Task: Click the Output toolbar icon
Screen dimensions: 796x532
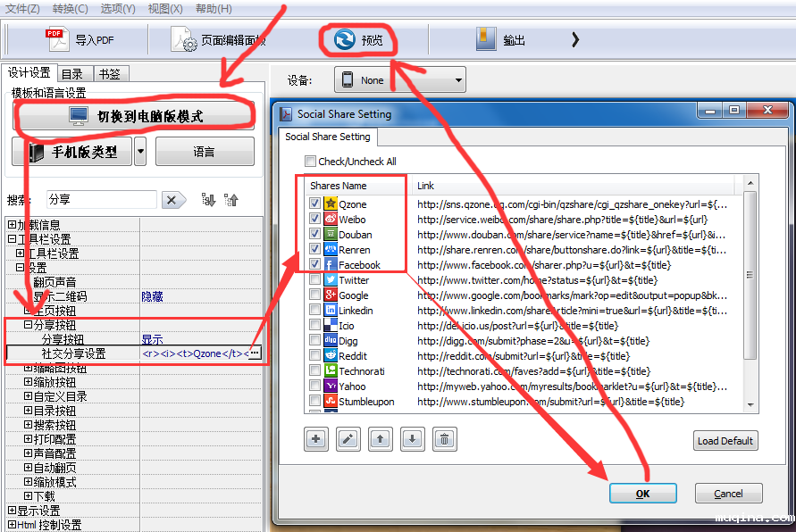Action: pyautogui.click(x=486, y=39)
